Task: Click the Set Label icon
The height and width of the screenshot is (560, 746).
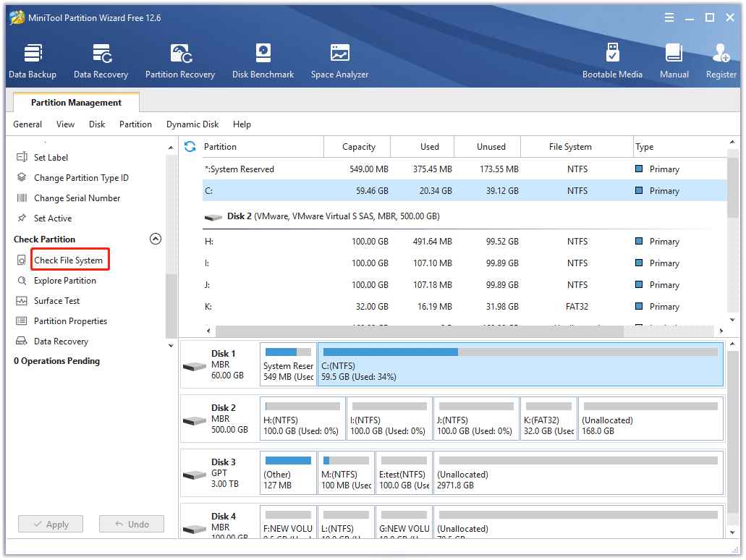Action: tap(22, 157)
